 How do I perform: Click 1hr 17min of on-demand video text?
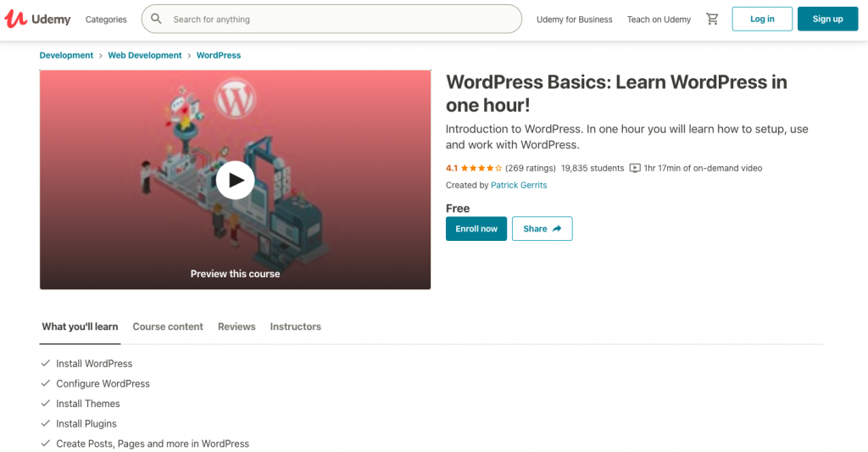click(703, 169)
